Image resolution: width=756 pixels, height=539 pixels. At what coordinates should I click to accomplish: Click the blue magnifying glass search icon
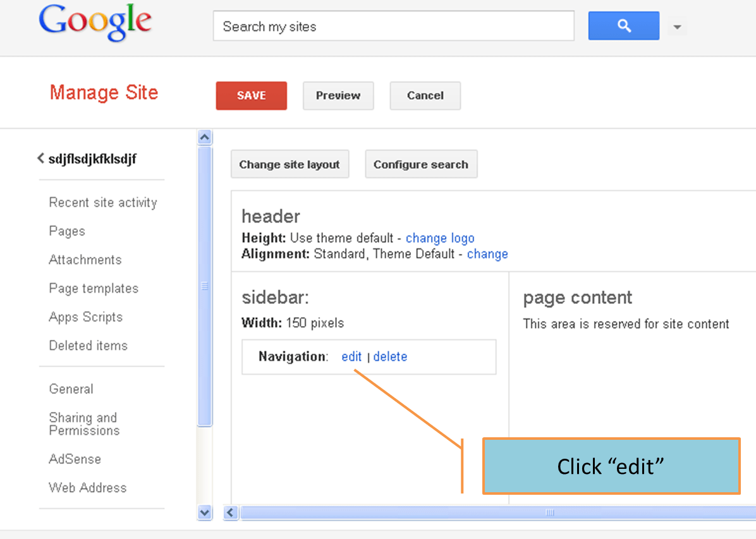click(x=623, y=26)
